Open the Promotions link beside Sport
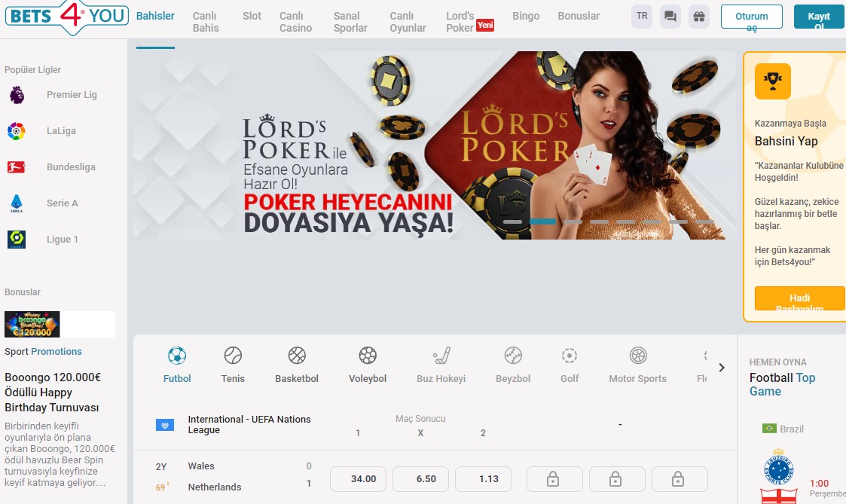This screenshot has width=846, height=504. pyautogui.click(x=57, y=352)
